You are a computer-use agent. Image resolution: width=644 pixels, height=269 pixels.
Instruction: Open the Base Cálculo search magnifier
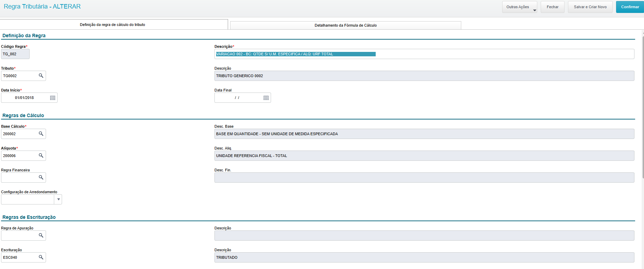click(41, 134)
